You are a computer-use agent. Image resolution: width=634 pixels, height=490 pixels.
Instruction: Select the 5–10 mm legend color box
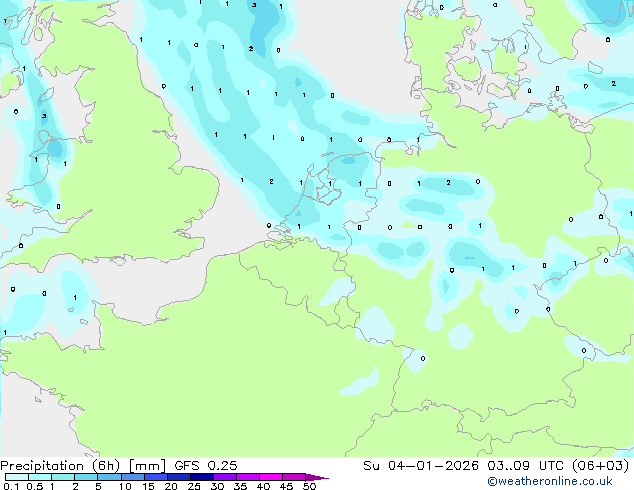coord(109,477)
